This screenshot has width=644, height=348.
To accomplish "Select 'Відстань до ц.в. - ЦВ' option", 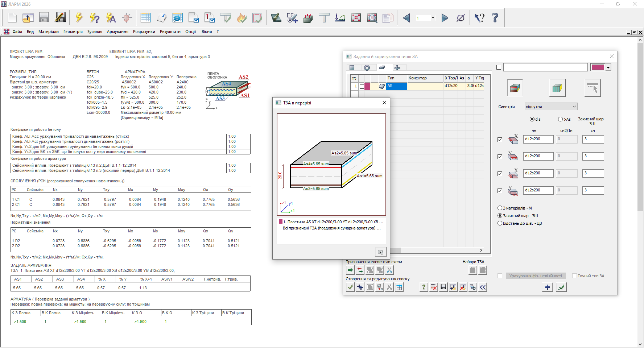I will tap(500, 223).
